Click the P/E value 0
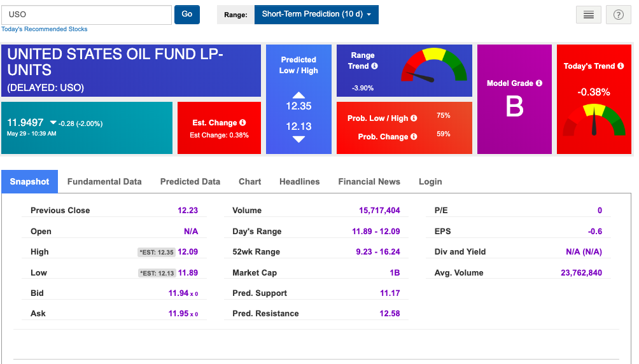Screen dimensions: 639x364 (600, 211)
